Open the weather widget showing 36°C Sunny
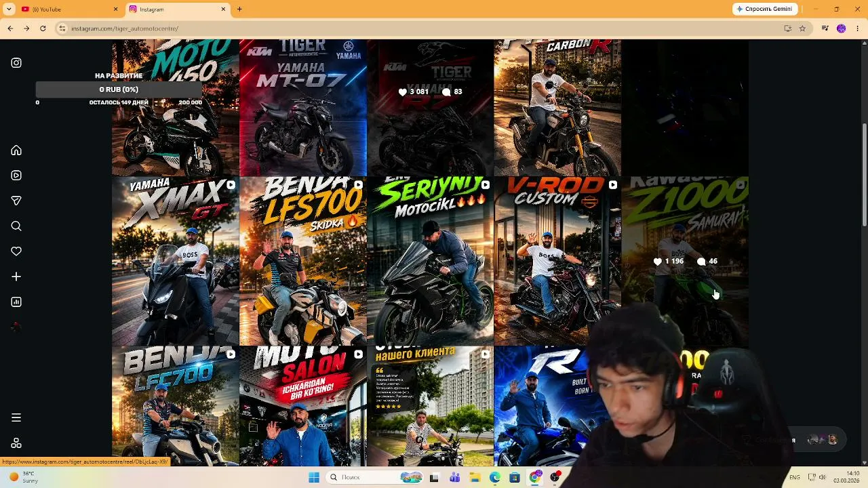Image resolution: width=868 pixels, height=488 pixels. (22, 477)
